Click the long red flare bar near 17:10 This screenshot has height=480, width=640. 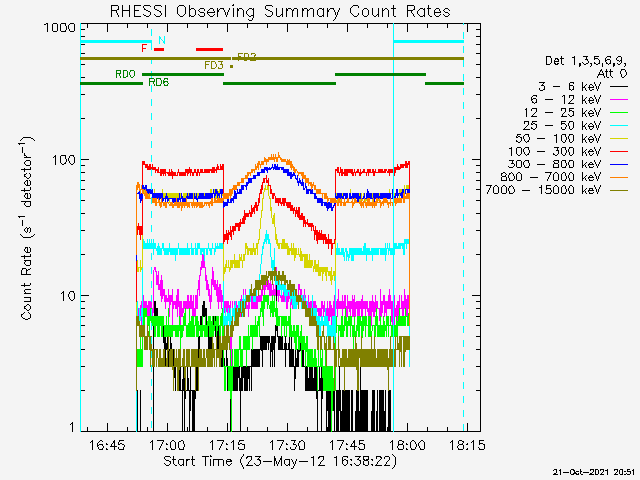[x=209, y=49]
